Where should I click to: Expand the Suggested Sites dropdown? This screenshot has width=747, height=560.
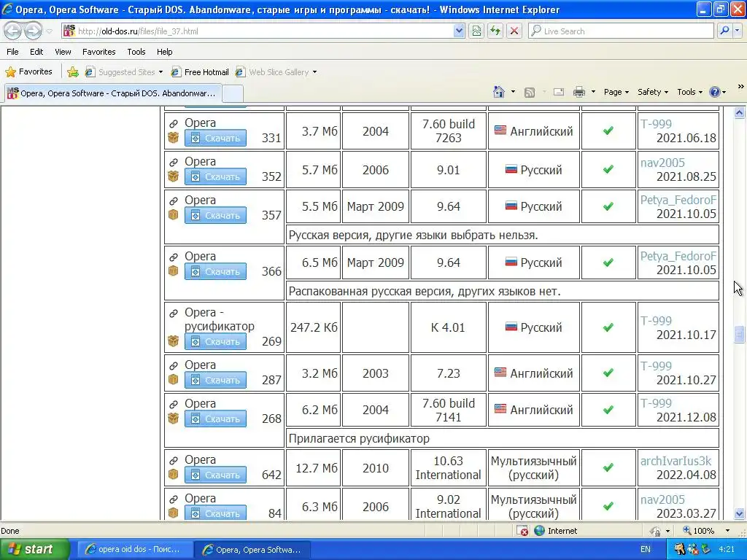160,72
